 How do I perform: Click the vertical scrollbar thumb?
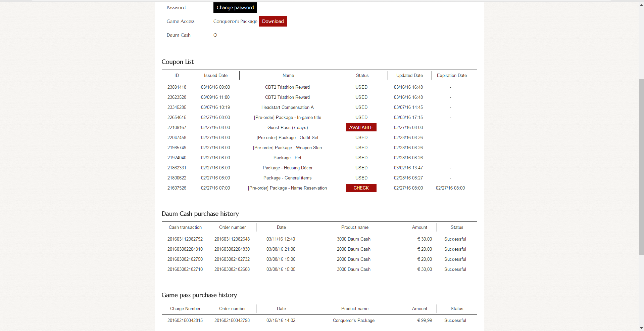(641, 167)
